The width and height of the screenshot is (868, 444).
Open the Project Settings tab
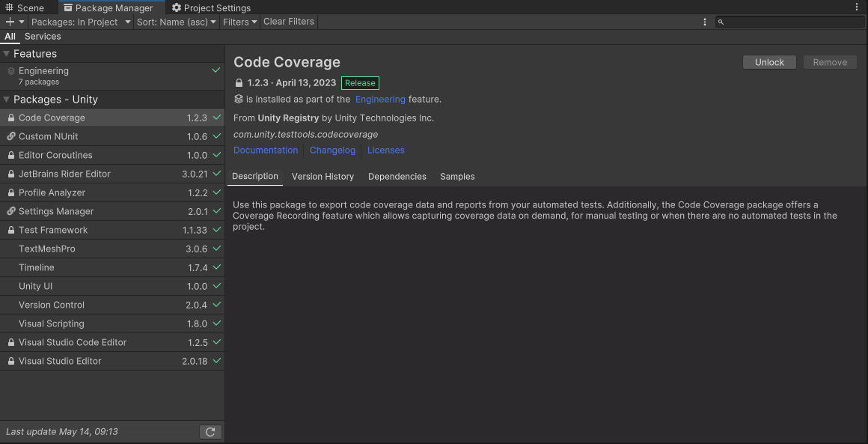pos(211,7)
